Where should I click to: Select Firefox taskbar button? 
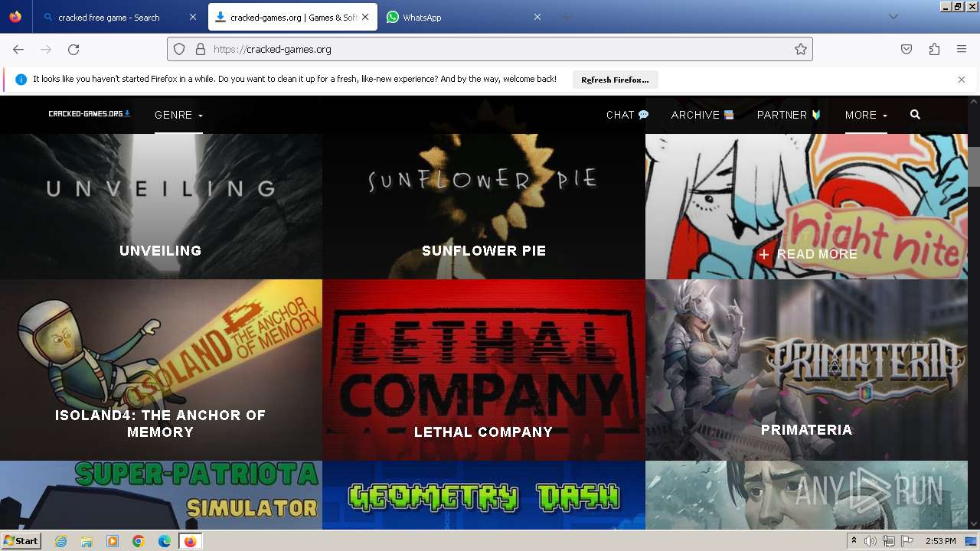pyautogui.click(x=190, y=541)
